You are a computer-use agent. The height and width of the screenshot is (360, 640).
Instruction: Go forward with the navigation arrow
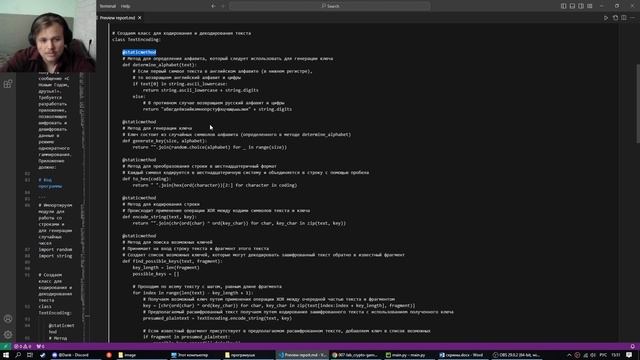(223, 6)
